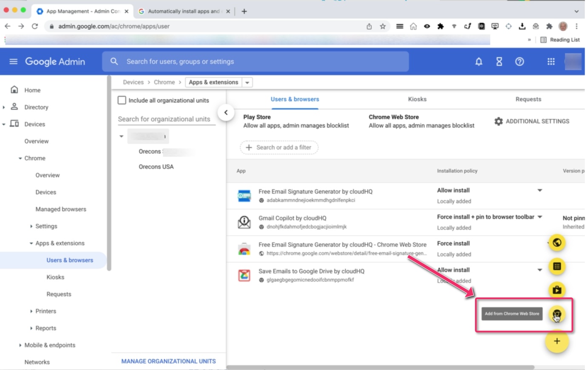Viewport: 588px width, 370px height.
Task: Open Requests in the left sidebar
Action: [59, 294]
